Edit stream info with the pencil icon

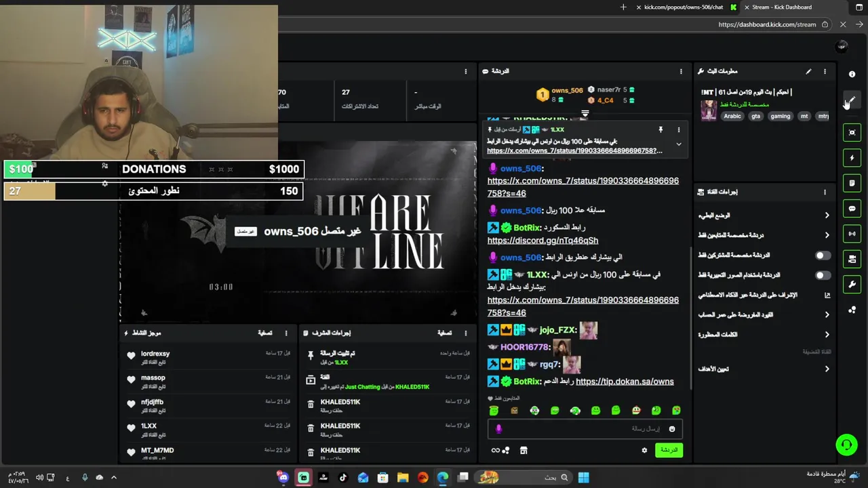808,71
